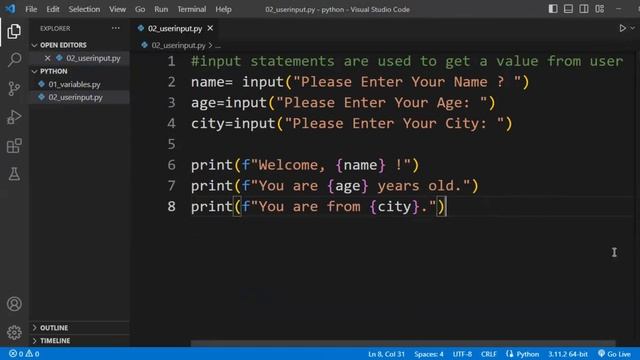This screenshot has height=360, width=640.
Task: Toggle the primary side bar layout icon
Action: click(x=553, y=9)
